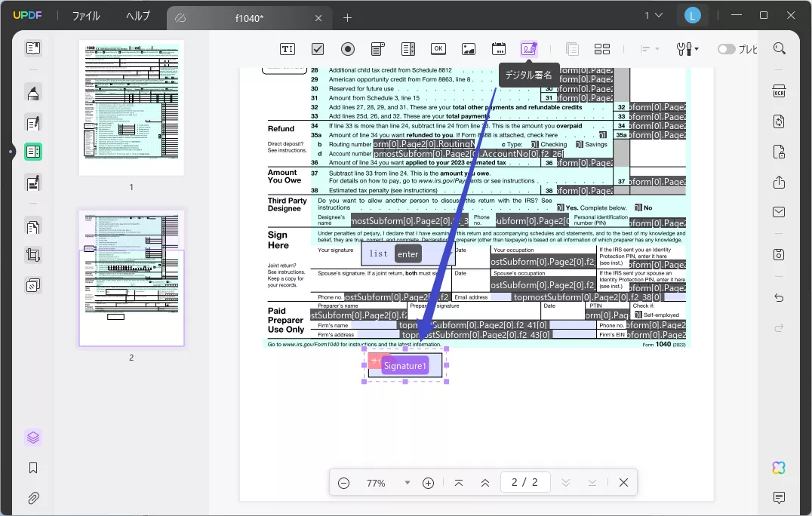Tick the Self-employed checkbox
The width and height of the screenshot is (812, 516).
pos(638,315)
